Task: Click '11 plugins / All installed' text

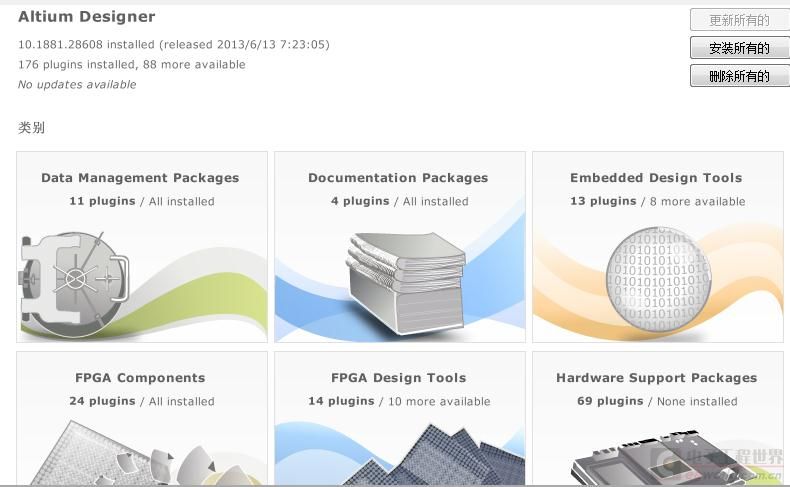Action: (x=142, y=201)
